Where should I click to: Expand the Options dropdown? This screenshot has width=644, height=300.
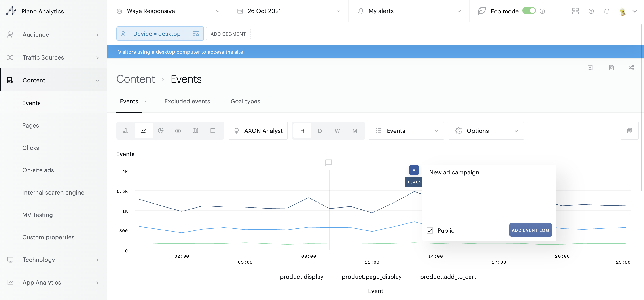[486, 131]
